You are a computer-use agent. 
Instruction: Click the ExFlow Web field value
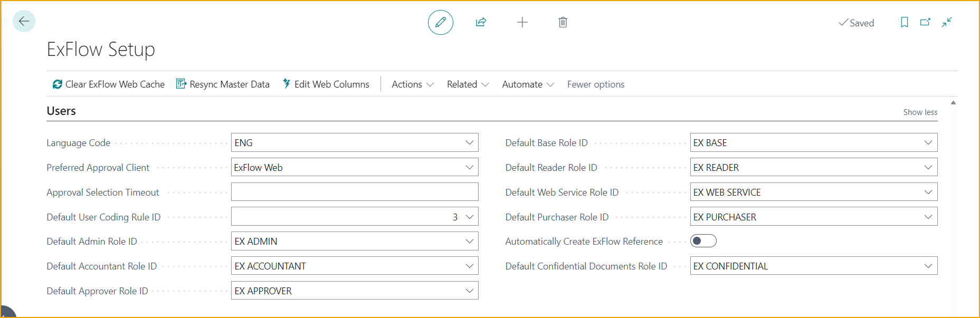pos(258,168)
